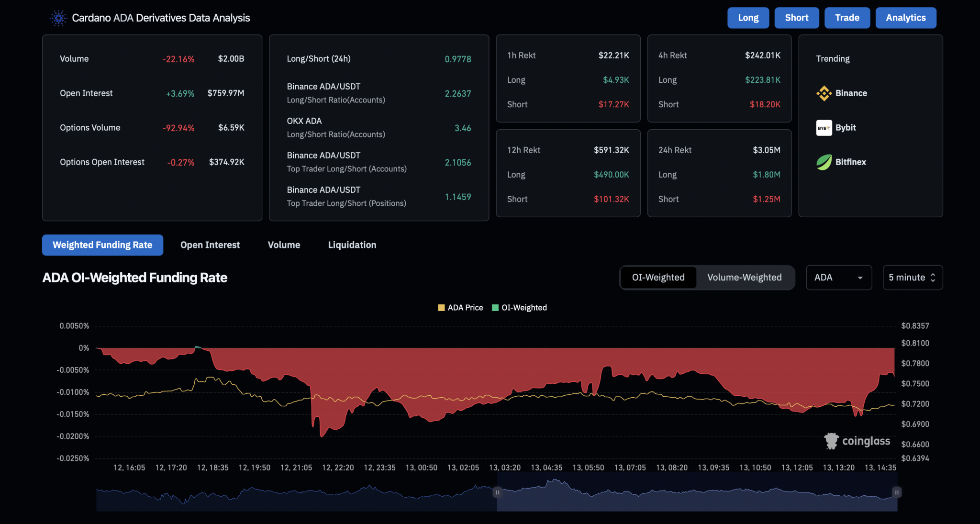
Task: Click the Open Interest tab
Action: pos(210,245)
